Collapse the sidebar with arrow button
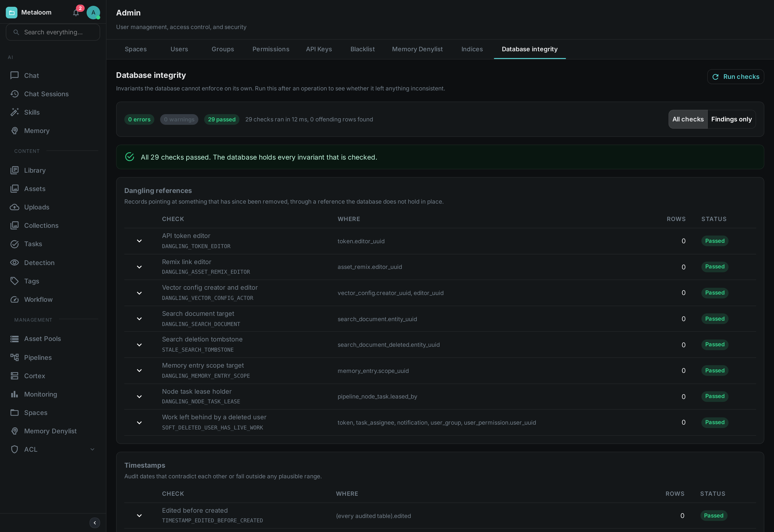The image size is (774, 532). pyautogui.click(x=95, y=523)
